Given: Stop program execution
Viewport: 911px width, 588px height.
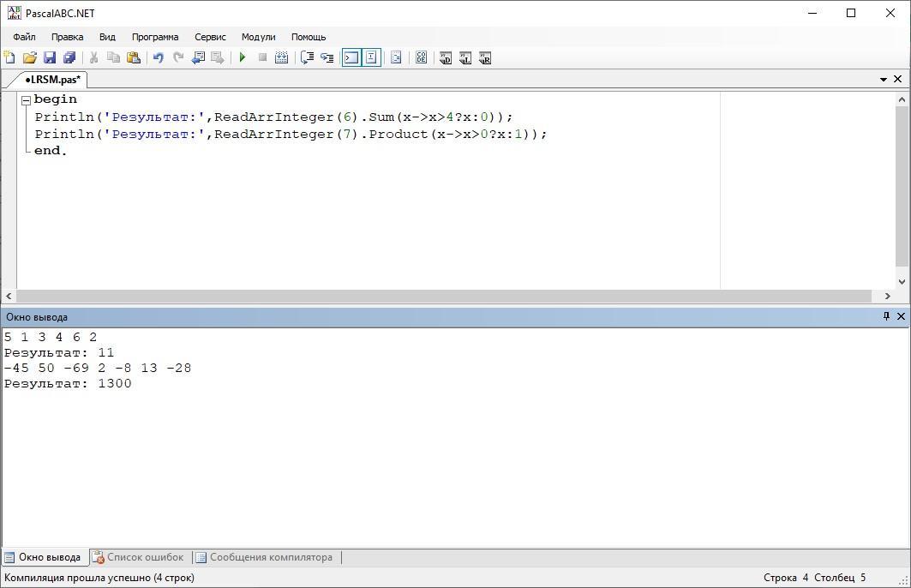Looking at the screenshot, I should [262, 57].
